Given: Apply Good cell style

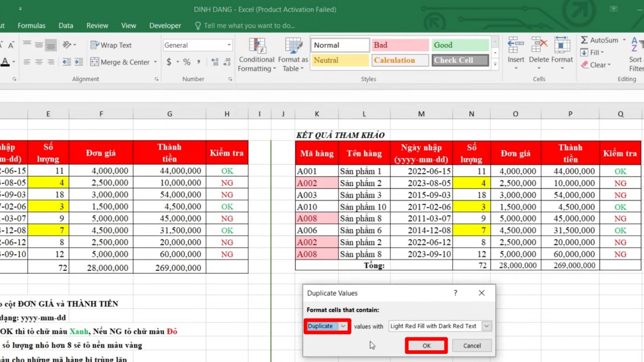Looking at the screenshot, I should click(x=460, y=45).
